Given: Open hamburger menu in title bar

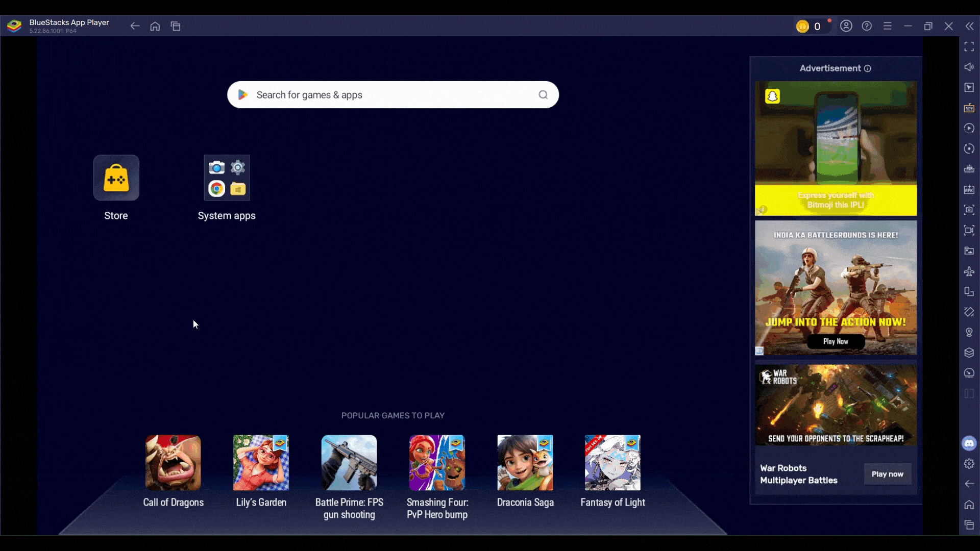Looking at the screenshot, I should (888, 26).
